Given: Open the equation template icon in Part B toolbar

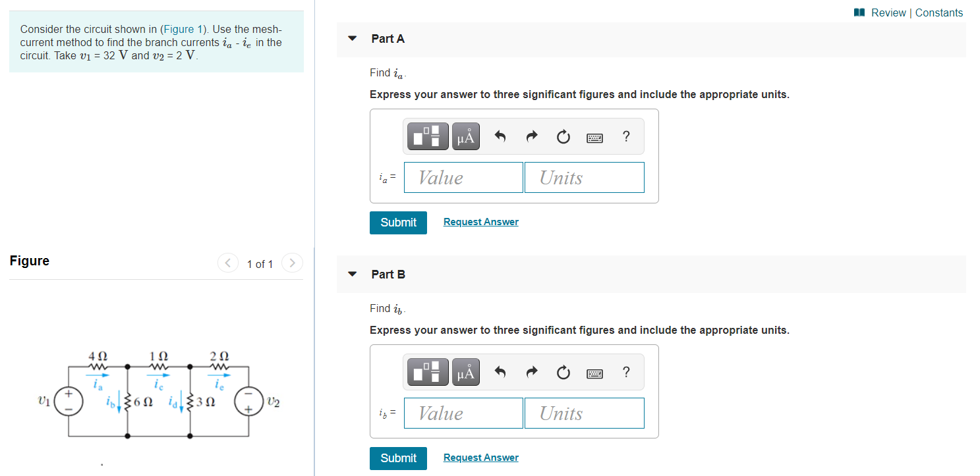Looking at the screenshot, I should click(427, 372).
